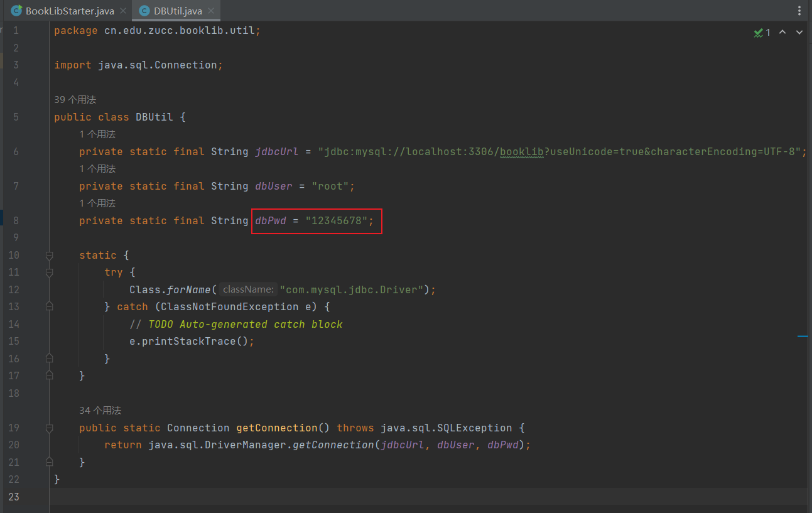812x513 pixels.
Task: Open the '1 个用法' hint above jdbcUrl
Action: pyautogui.click(x=97, y=134)
